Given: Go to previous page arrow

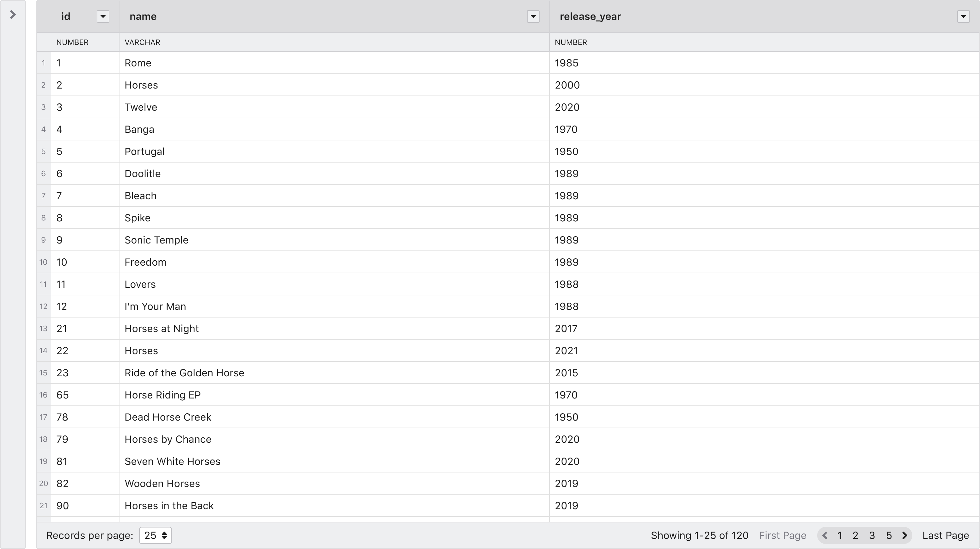Looking at the screenshot, I should (825, 535).
